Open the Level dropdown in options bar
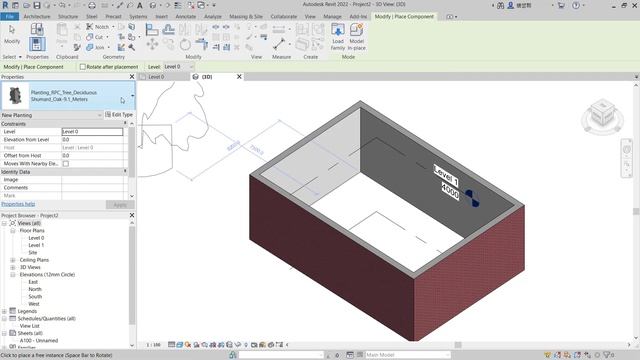 (x=179, y=67)
